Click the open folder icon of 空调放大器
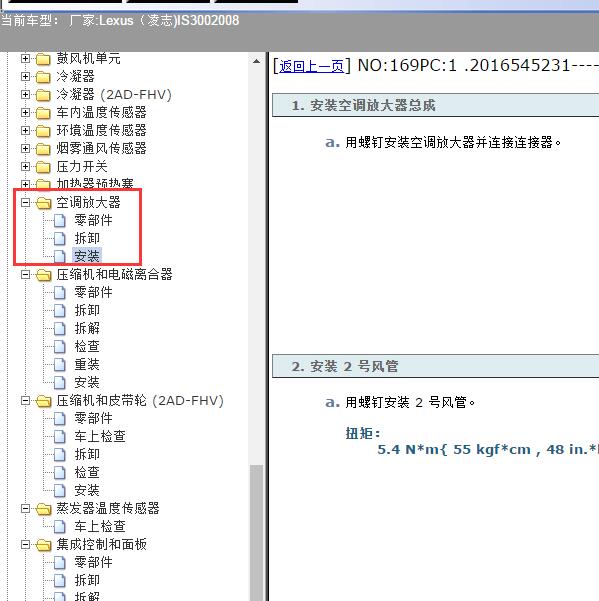The image size is (599, 601). [44, 203]
